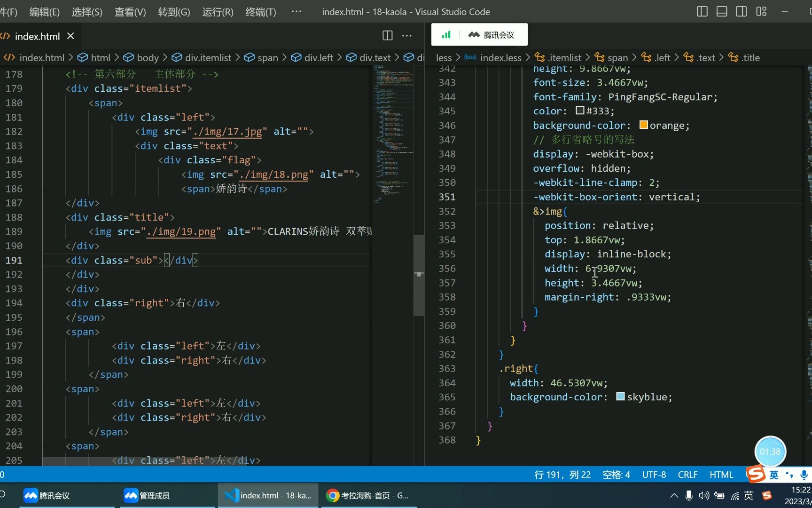Image resolution: width=812 pixels, height=508 pixels.
Task: Open the 运行(R) menu
Action: point(218,12)
